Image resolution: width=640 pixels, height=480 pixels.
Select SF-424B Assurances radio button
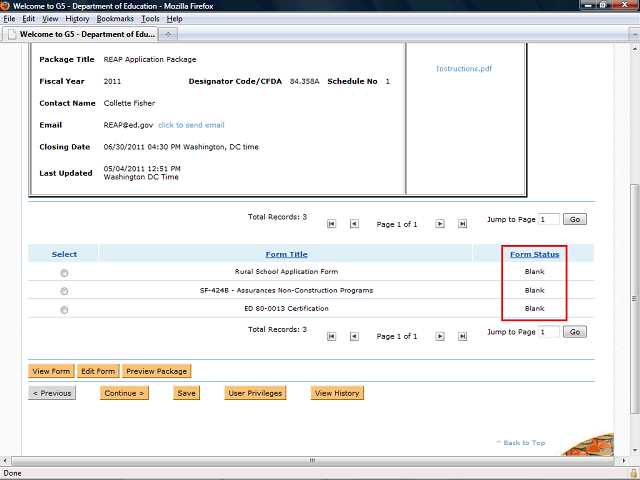64,291
